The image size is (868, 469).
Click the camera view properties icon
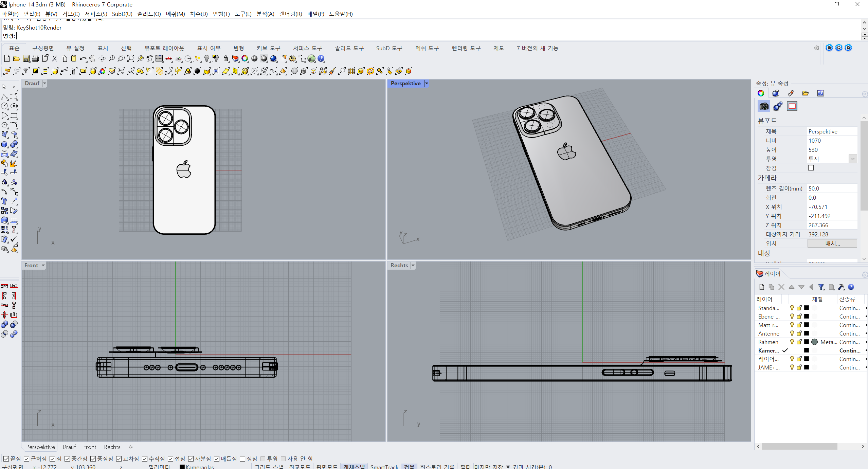pyautogui.click(x=764, y=106)
